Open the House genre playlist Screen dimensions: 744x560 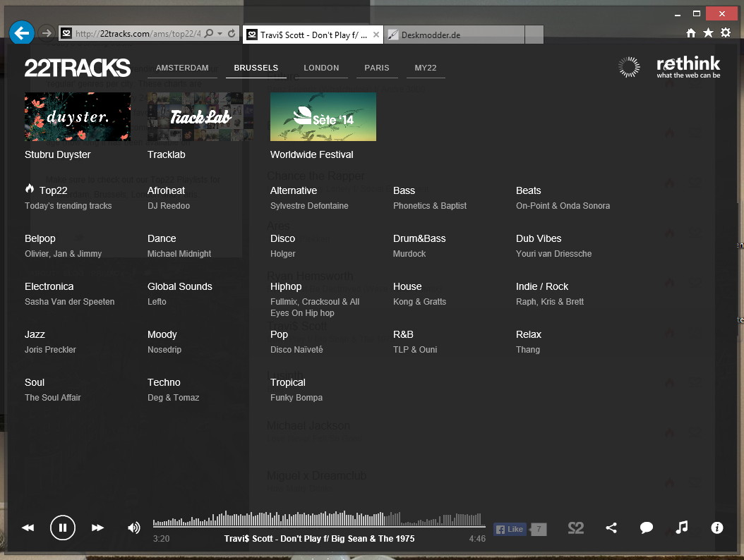(x=407, y=286)
